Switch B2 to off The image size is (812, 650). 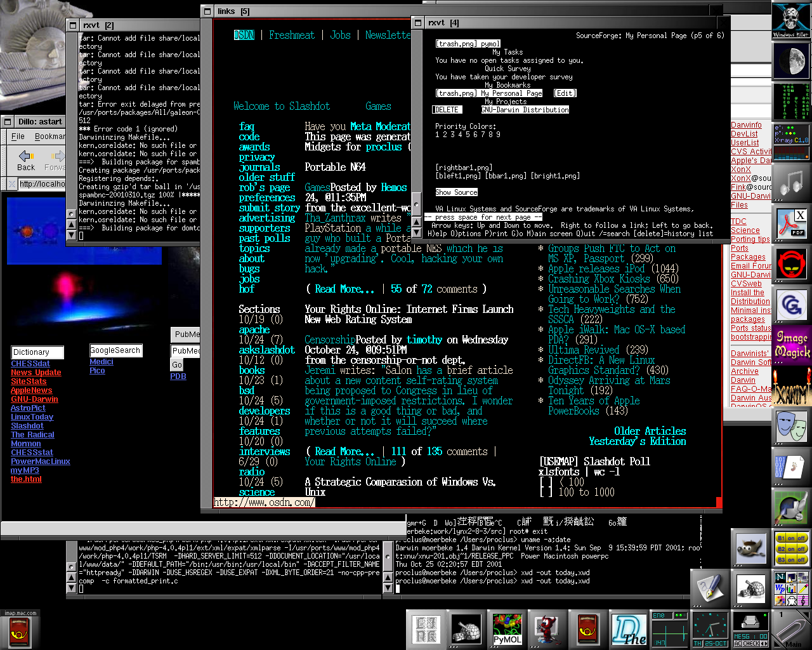click(x=801, y=548)
